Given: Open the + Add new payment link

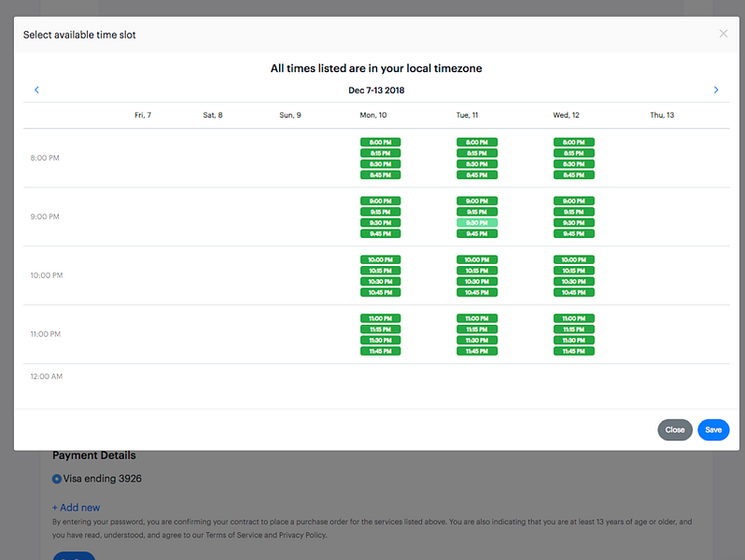Looking at the screenshot, I should point(76,508).
